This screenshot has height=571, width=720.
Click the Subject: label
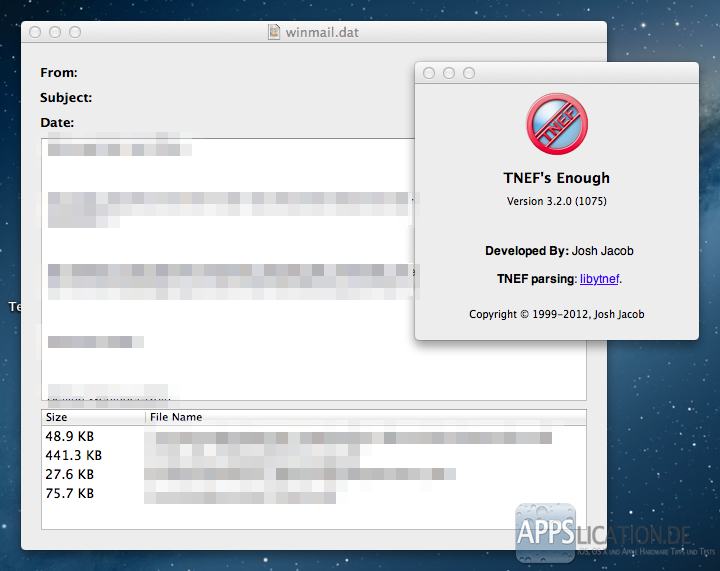coord(66,98)
